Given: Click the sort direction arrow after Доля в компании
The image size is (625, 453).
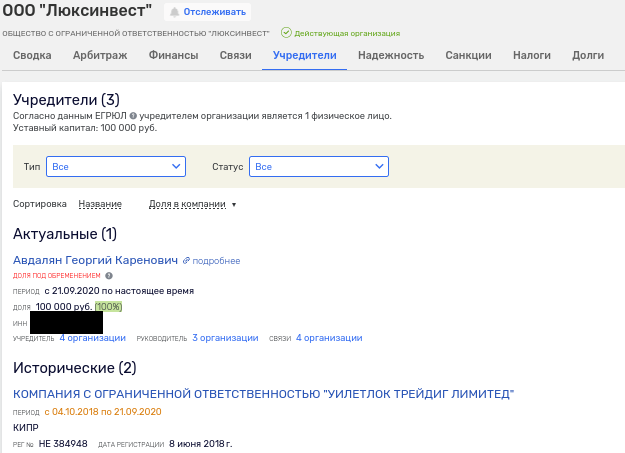Looking at the screenshot, I should [234, 205].
